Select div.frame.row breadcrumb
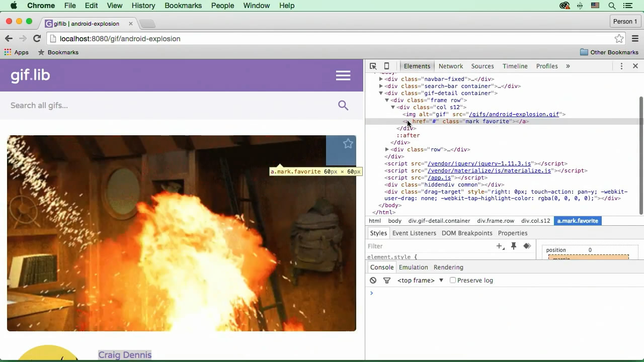The width and height of the screenshot is (644, 362). pos(496,221)
